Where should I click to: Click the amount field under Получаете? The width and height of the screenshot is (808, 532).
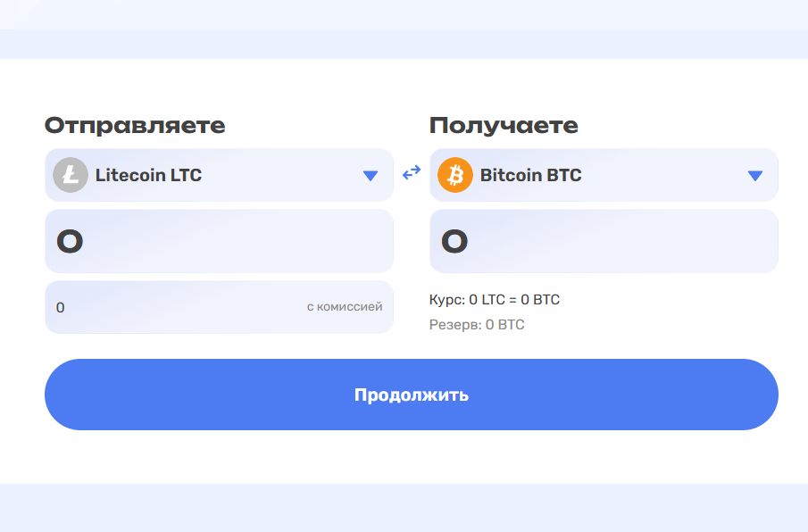pyautogui.click(x=604, y=241)
